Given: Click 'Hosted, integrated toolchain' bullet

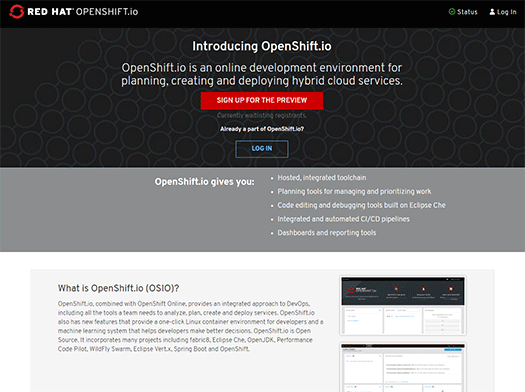Looking at the screenshot, I should pos(322,178).
